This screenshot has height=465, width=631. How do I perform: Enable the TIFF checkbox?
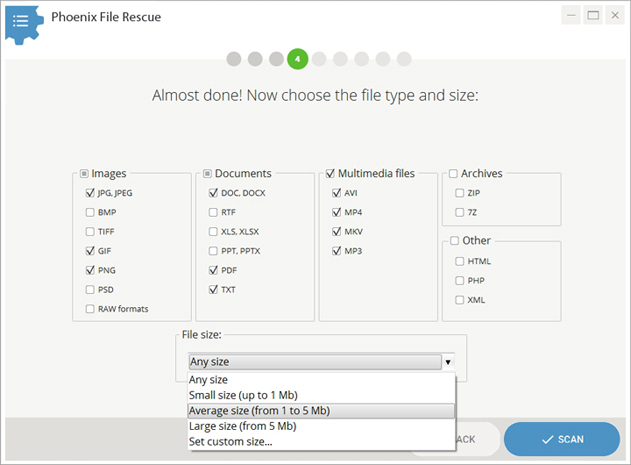90,231
